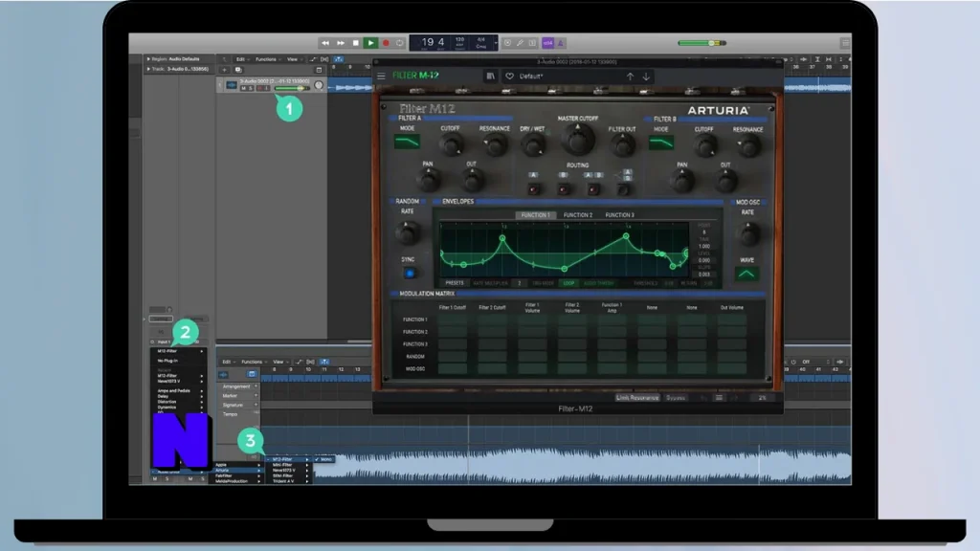The height and width of the screenshot is (551, 980).
Task: Add a new track with plus button
Action: point(224,70)
